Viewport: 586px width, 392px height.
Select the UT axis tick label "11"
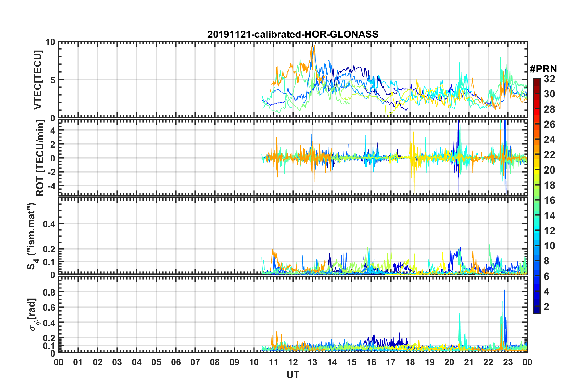(x=274, y=362)
